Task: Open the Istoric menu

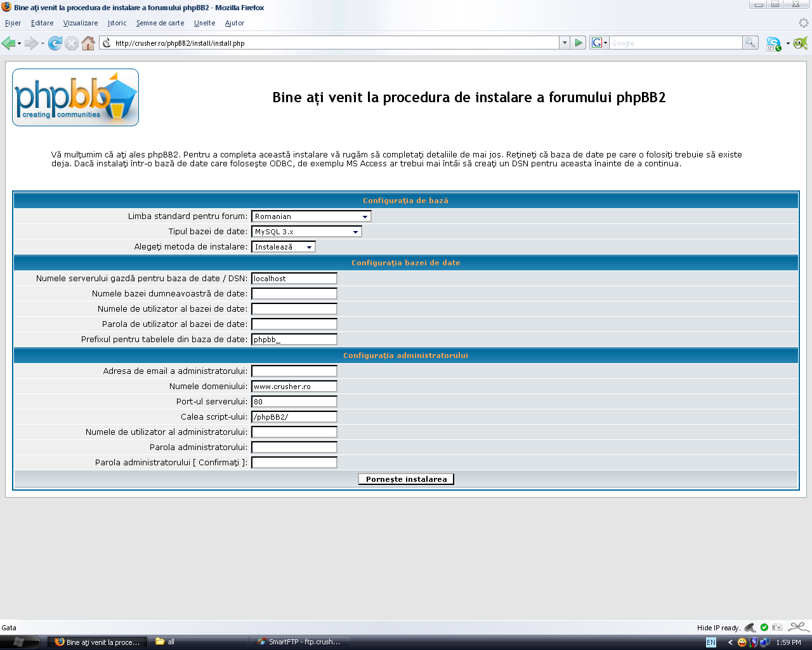Action: click(x=117, y=23)
